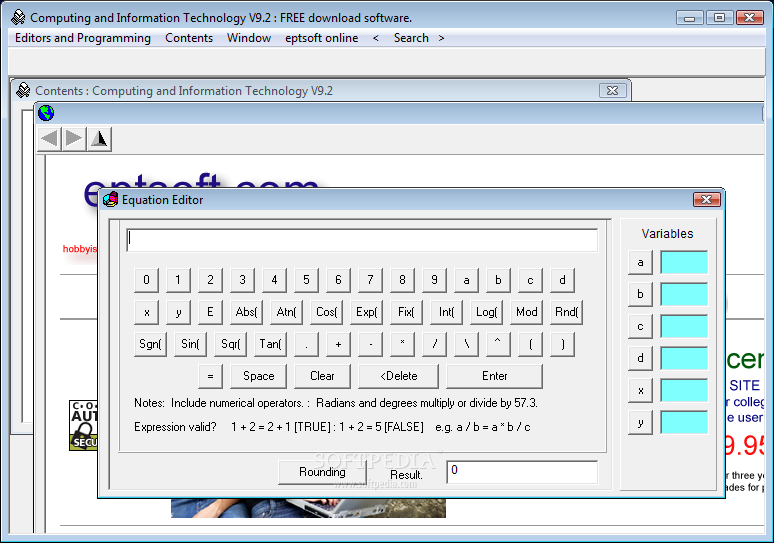Click the < previous menu item
This screenshot has width=774, height=543.
[x=376, y=38]
